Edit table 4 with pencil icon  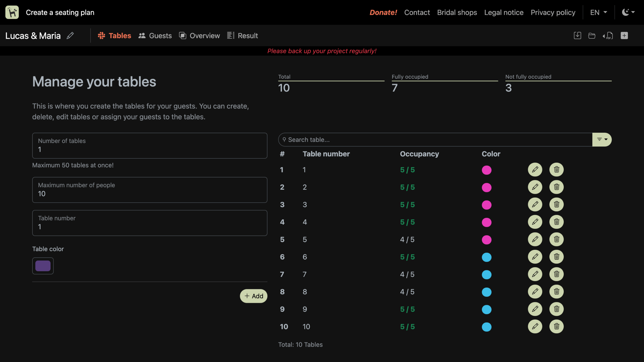535,222
